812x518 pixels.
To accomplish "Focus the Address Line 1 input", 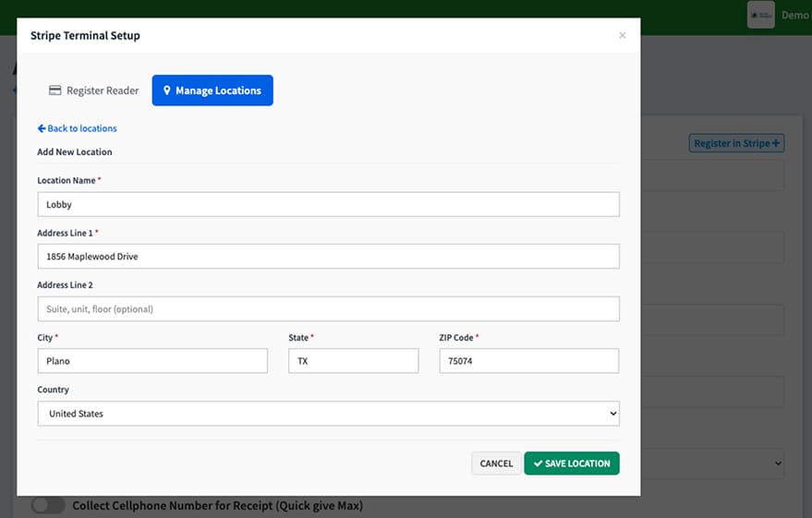I will pyautogui.click(x=328, y=257).
